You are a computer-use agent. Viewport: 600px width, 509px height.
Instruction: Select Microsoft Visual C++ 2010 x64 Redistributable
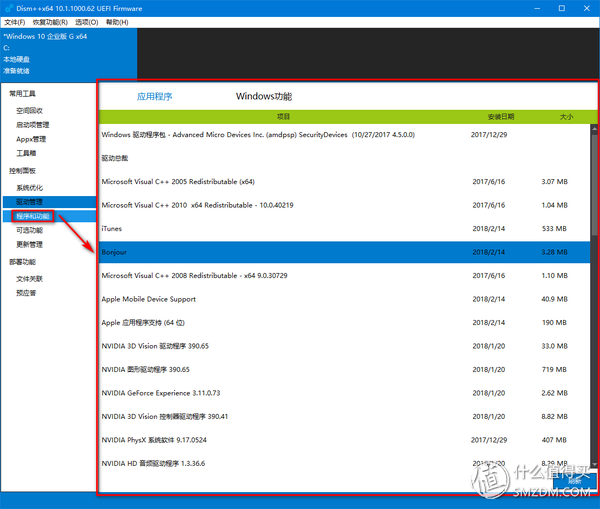point(344,205)
